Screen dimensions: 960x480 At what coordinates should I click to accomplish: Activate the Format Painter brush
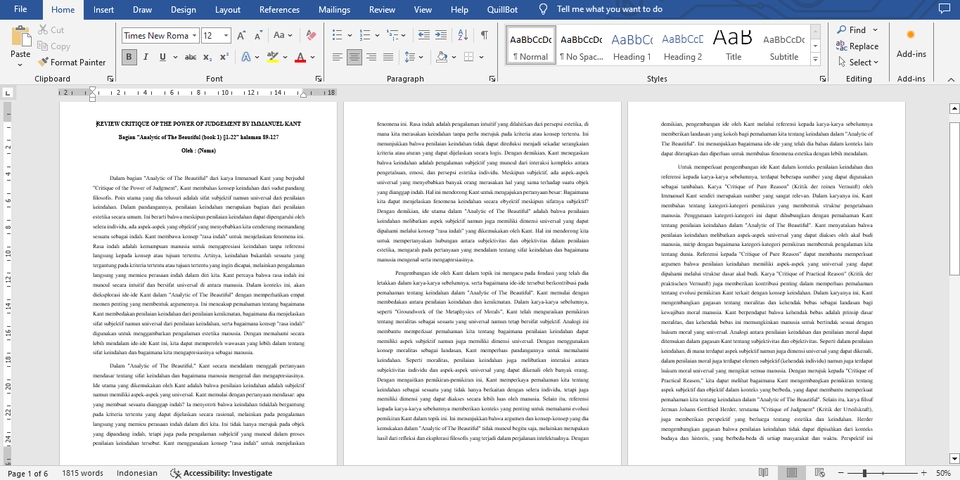click(43, 62)
